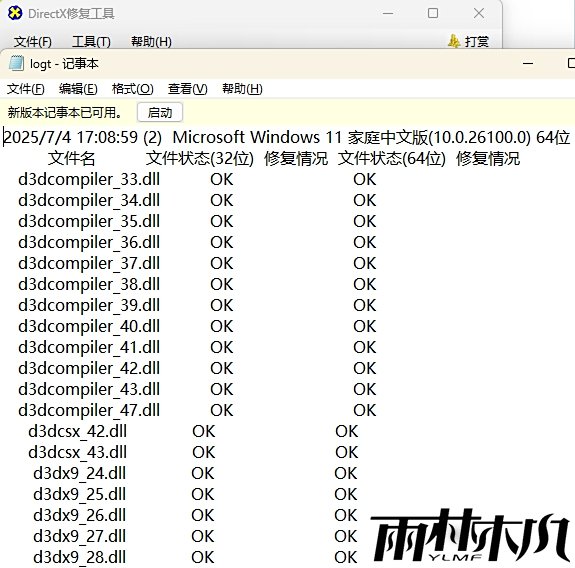Click the Notepad icon in logt title bar
This screenshot has height=568, width=575.
pyautogui.click(x=16, y=64)
